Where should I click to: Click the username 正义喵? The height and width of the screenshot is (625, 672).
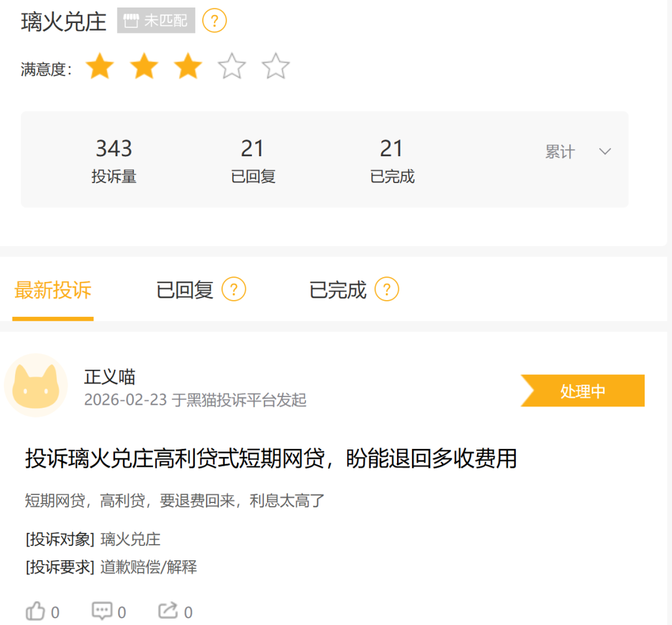110,377
